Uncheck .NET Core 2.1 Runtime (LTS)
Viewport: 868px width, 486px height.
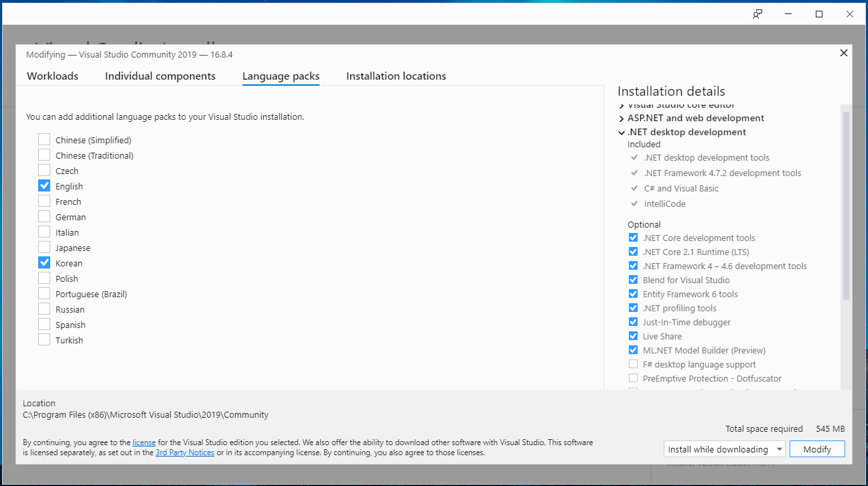633,252
